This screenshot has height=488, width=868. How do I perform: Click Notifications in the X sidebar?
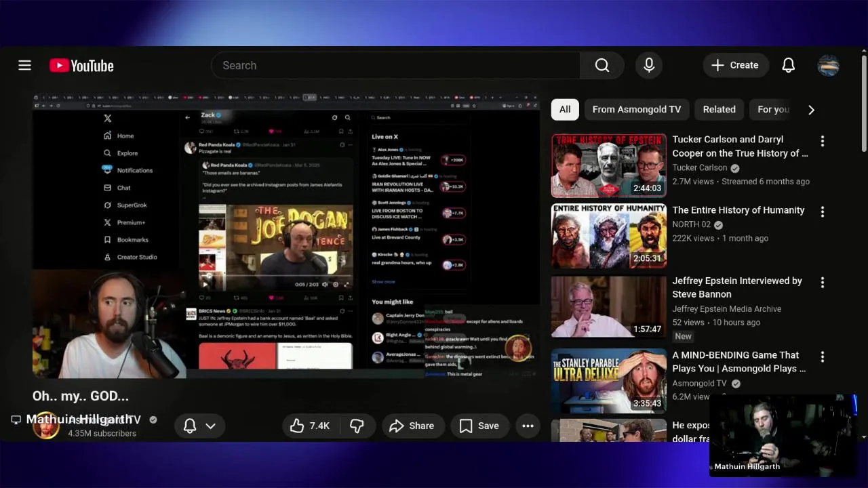coord(128,170)
